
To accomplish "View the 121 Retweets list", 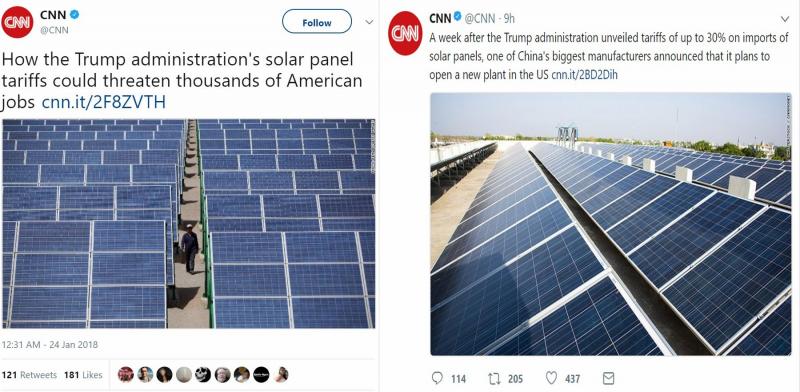I will [x=29, y=375].
